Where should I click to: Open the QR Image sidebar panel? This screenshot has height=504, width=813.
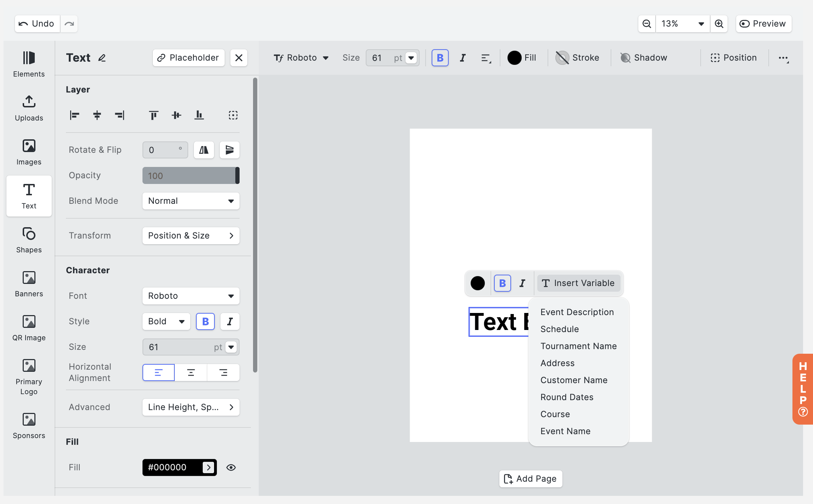pyautogui.click(x=29, y=327)
